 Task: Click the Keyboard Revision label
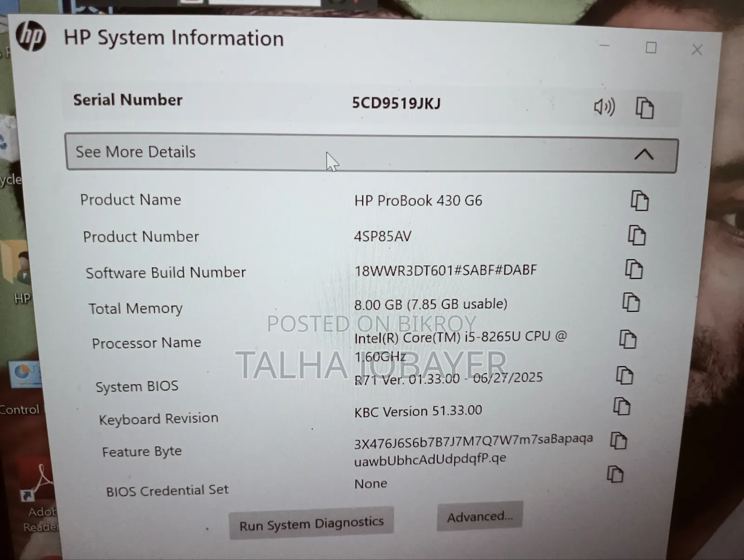(159, 419)
